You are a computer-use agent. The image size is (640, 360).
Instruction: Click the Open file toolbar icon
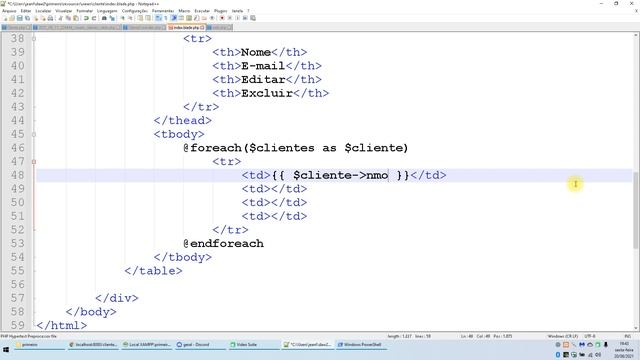pyautogui.click(x=12, y=18)
